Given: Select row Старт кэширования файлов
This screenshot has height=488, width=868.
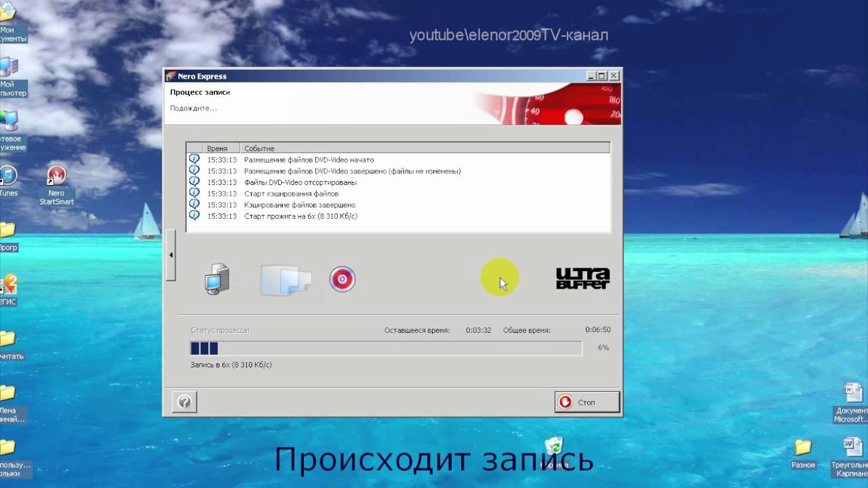Looking at the screenshot, I should pyautogui.click(x=398, y=194).
